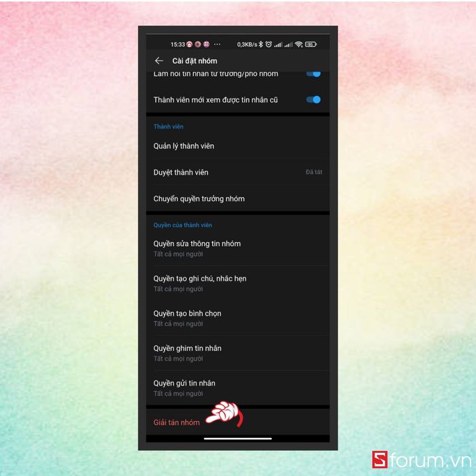Image resolution: width=476 pixels, height=476 pixels.
Task: Open 'Quyền tạo ghi chú, nhắc hẹn' option
Action: pos(238,284)
